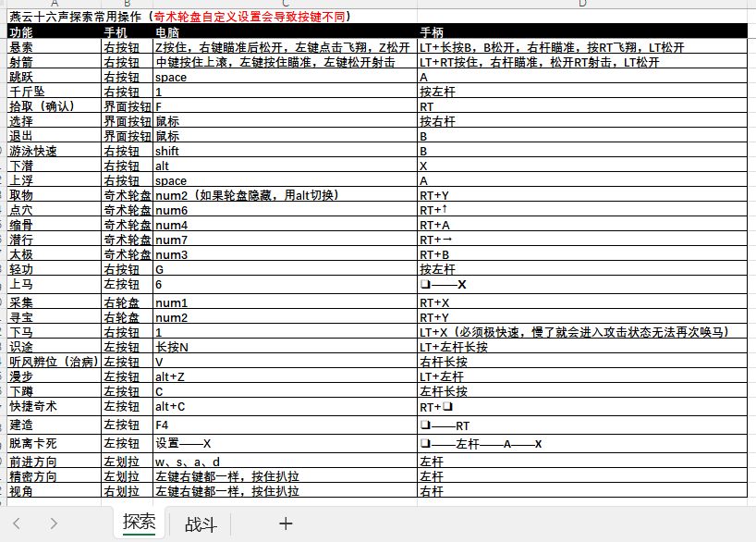Switch to the 战斗 sheet tab
756x542 pixels.
(201, 524)
